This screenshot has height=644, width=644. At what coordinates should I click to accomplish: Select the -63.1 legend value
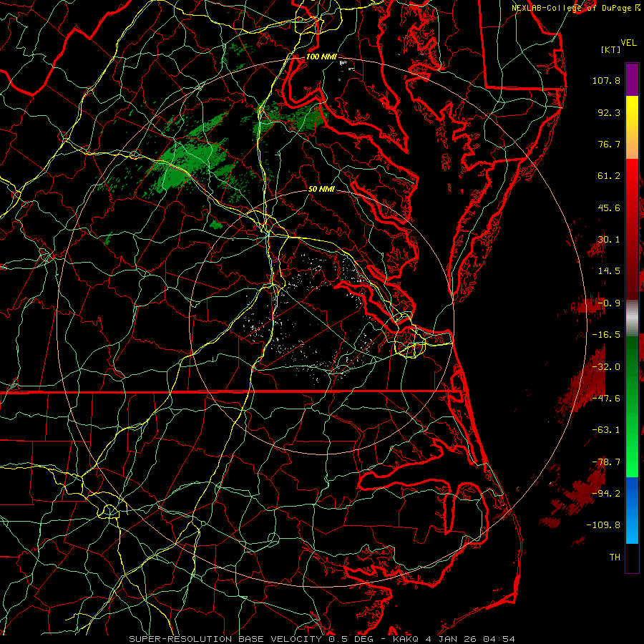point(606,430)
